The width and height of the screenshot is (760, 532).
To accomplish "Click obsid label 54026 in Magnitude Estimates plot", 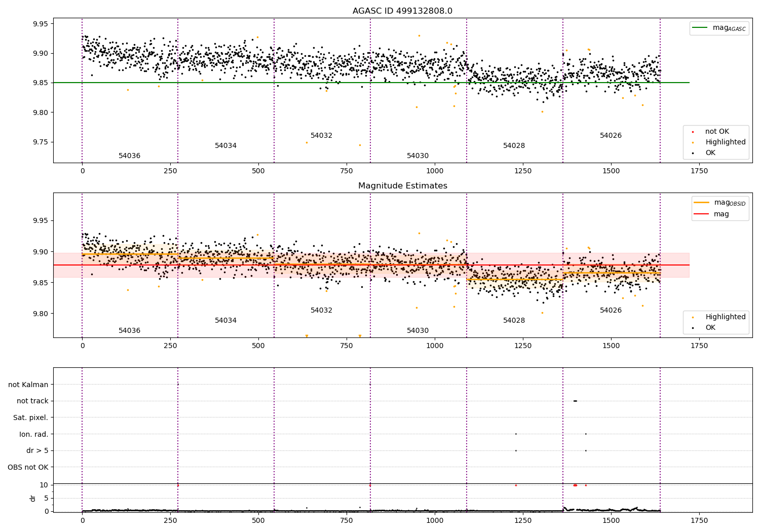I will tap(611, 311).
